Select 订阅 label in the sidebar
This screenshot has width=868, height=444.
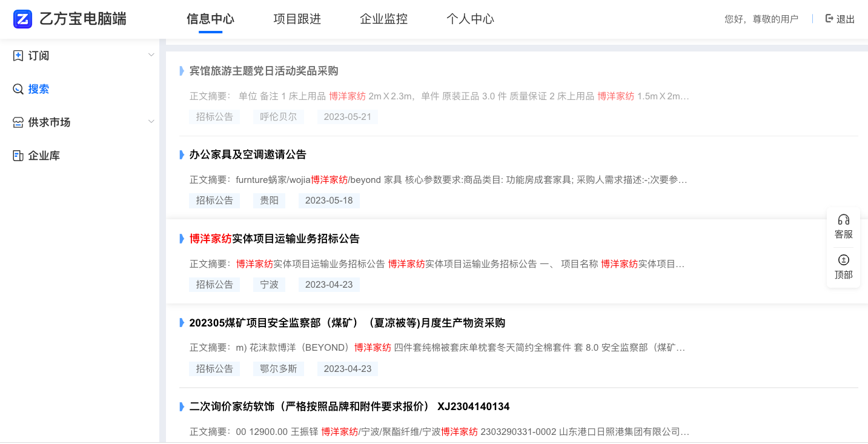pyautogui.click(x=39, y=56)
